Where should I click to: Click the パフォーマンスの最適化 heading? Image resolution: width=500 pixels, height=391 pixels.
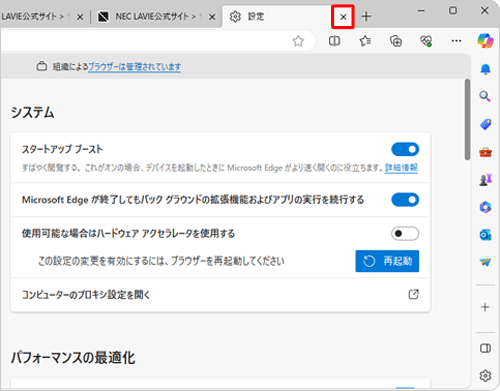(x=73, y=358)
